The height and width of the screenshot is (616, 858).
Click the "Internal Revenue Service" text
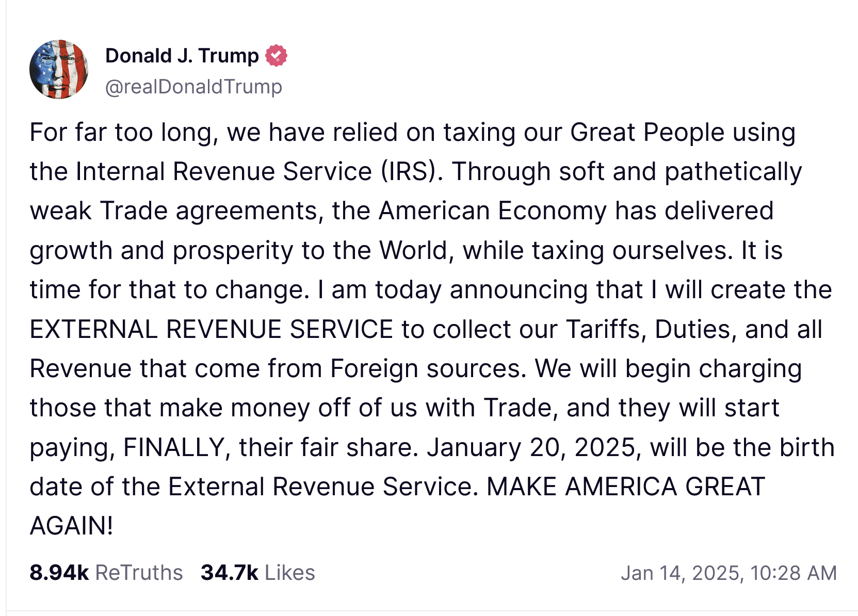[223, 172]
